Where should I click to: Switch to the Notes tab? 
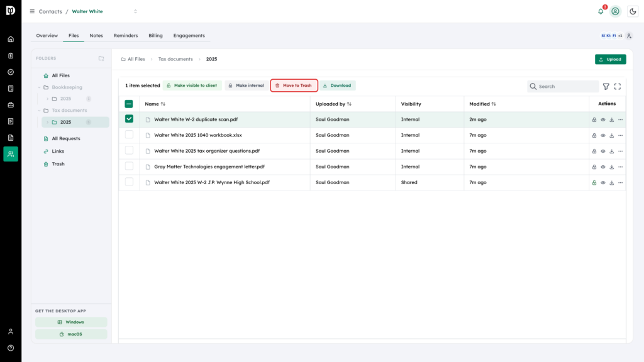pyautogui.click(x=96, y=36)
